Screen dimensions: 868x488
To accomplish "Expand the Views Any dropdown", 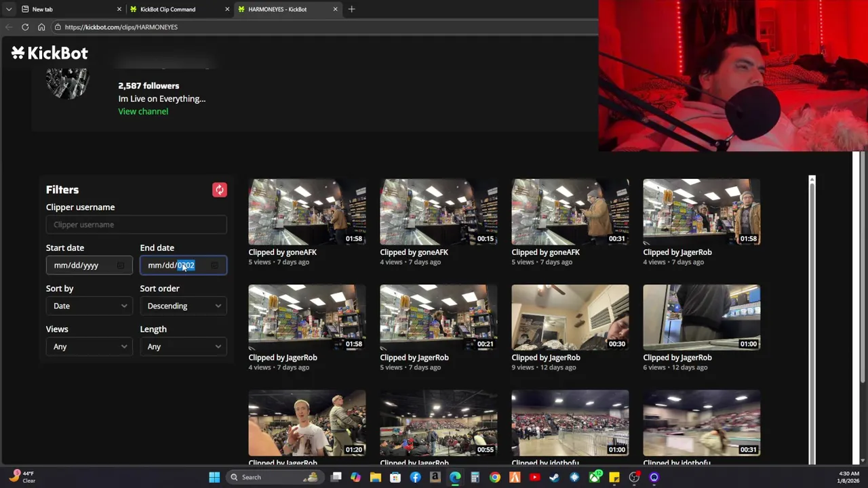I will [x=89, y=347].
